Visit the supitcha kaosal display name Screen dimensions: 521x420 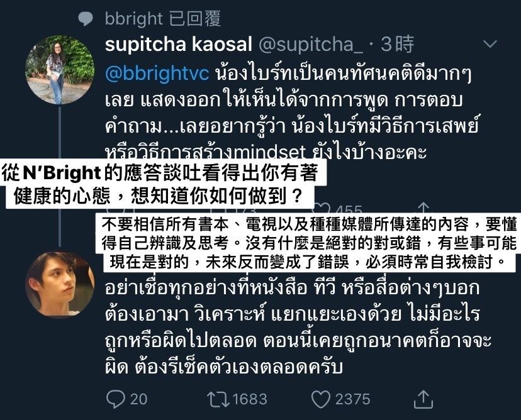[x=179, y=45]
